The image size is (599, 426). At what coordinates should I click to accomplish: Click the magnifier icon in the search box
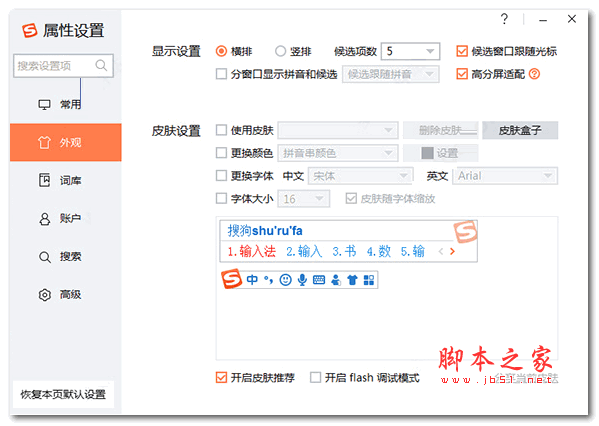[x=101, y=65]
